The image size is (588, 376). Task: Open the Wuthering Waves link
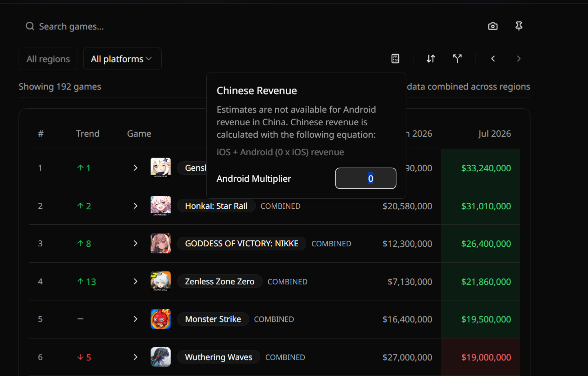219,357
